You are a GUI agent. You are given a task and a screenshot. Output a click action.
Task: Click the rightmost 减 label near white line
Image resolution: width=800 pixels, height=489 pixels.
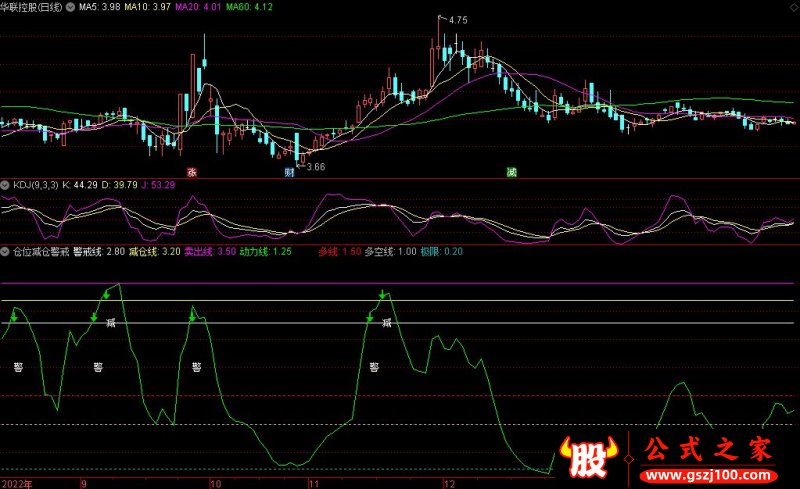click(386, 323)
